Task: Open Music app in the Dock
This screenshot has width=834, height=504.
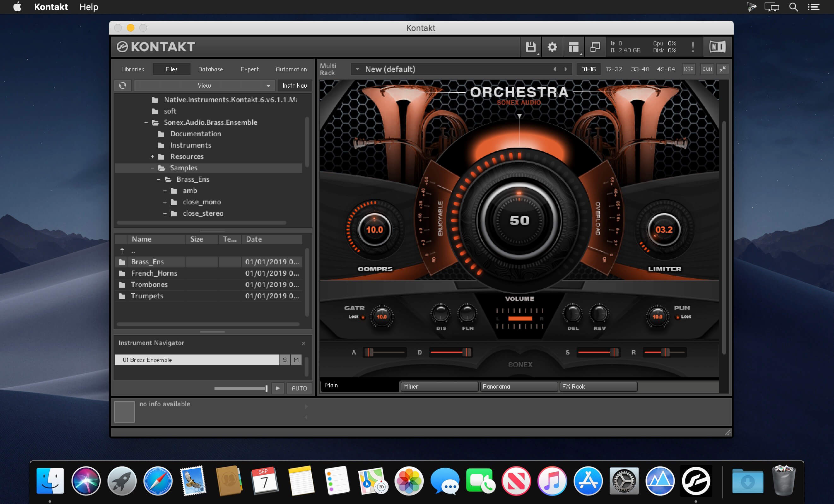Action: coord(552,481)
